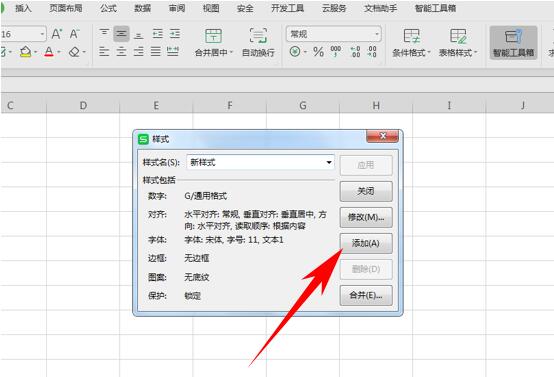The width and height of the screenshot is (554, 377).
Task: Open Conditional Formatting (条件格式)
Action: tap(411, 42)
